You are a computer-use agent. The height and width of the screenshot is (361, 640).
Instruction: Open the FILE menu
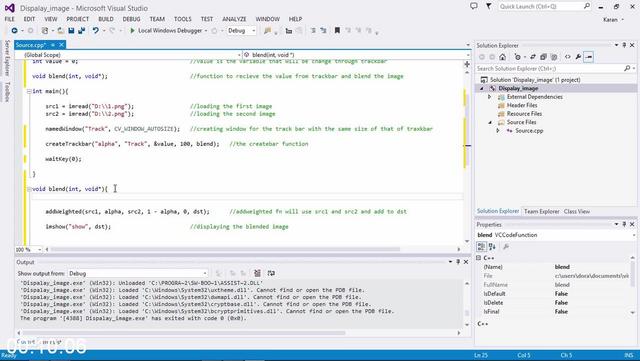click(9, 19)
